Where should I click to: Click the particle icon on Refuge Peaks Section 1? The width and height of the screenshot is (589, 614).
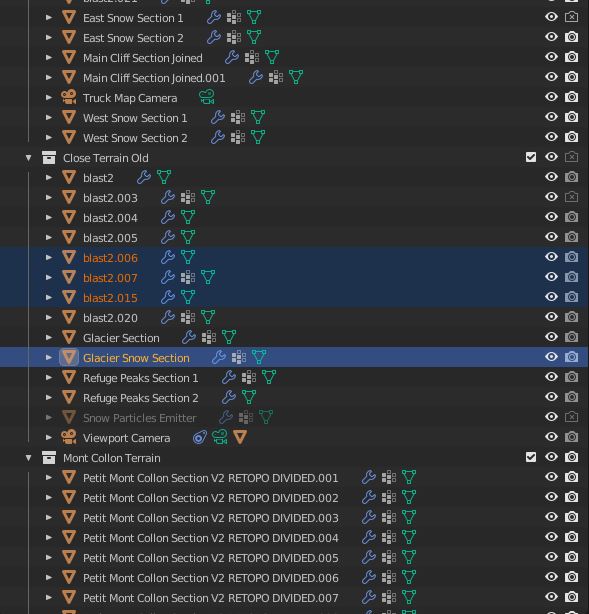click(x=249, y=377)
